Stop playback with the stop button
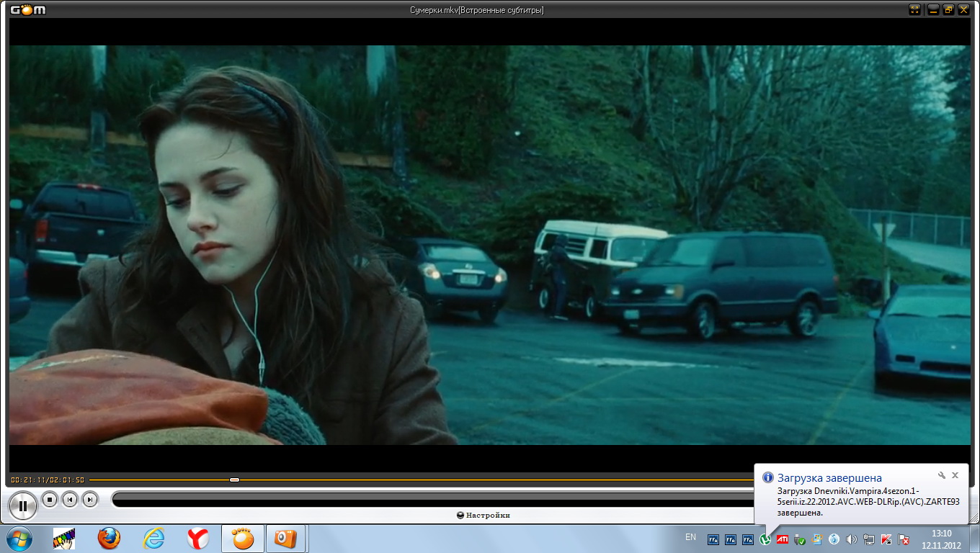 (50, 499)
